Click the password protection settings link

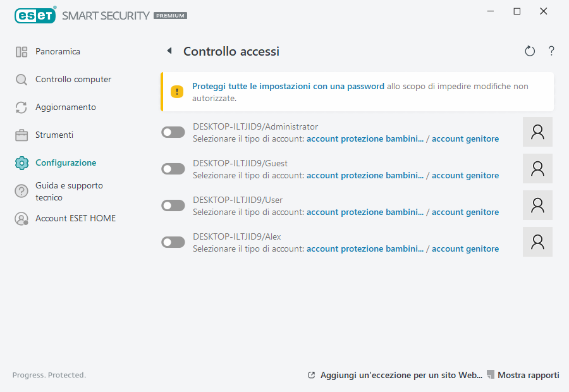288,86
